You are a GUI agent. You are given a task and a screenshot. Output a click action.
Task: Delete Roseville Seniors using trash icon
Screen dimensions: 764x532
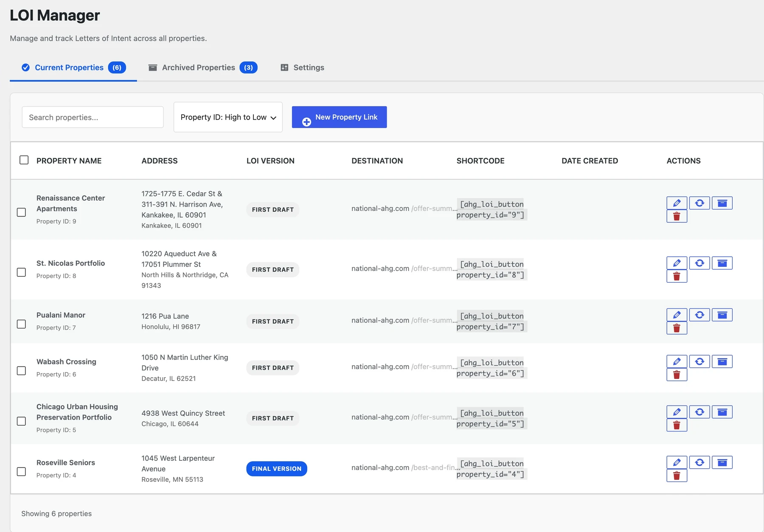(x=677, y=476)
